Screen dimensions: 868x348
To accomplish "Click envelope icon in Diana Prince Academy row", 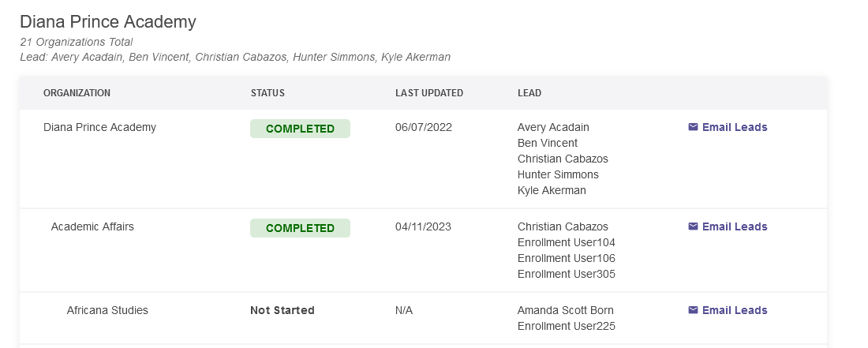I will coord(693,127).
